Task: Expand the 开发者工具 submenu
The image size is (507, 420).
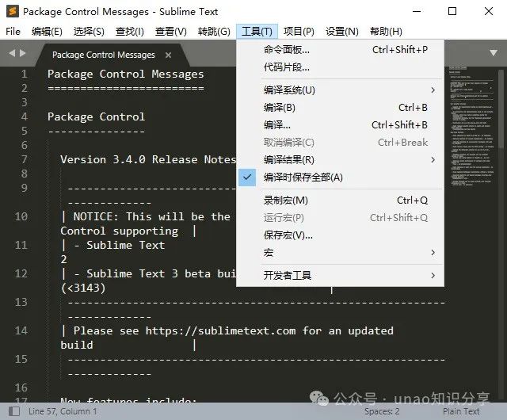Action: coord(340,275)
